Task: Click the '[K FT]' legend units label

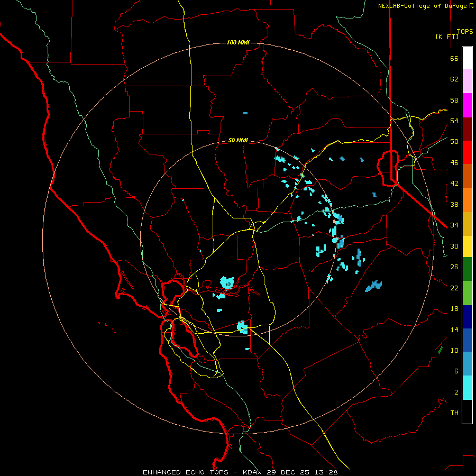Action: pos(447,36)
